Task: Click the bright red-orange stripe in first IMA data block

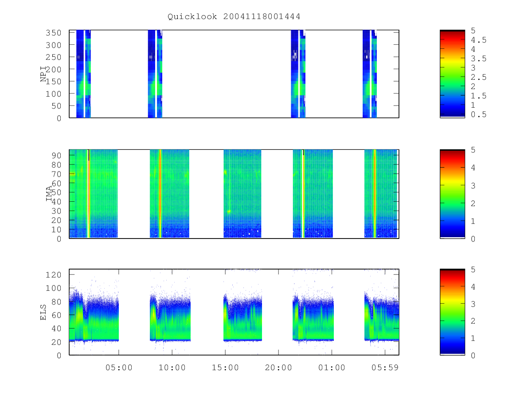Action: tap(88, 194)
